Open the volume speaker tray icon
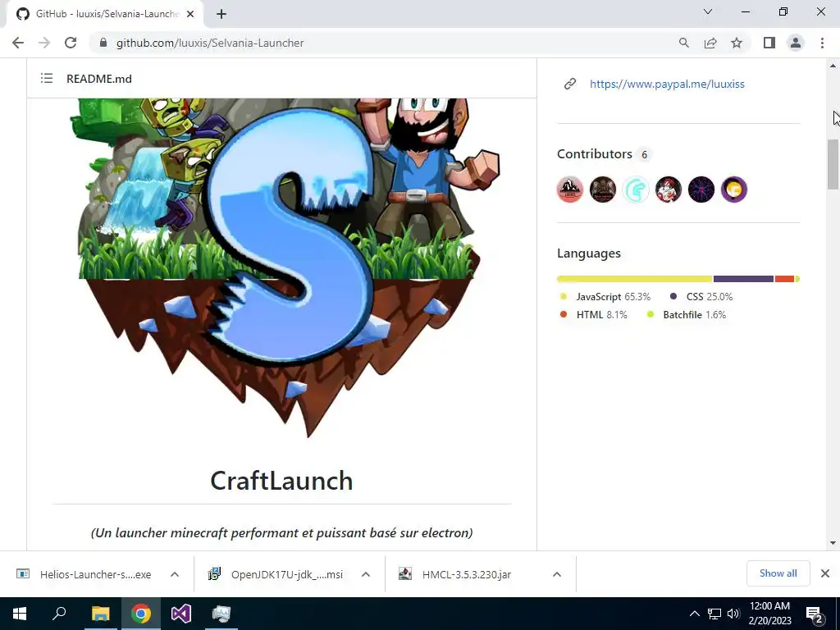Screen dimensions: 840x630 point(733,614)
